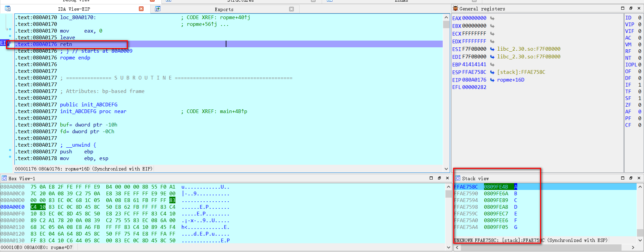Close the Exports tab

click(291, 9)
